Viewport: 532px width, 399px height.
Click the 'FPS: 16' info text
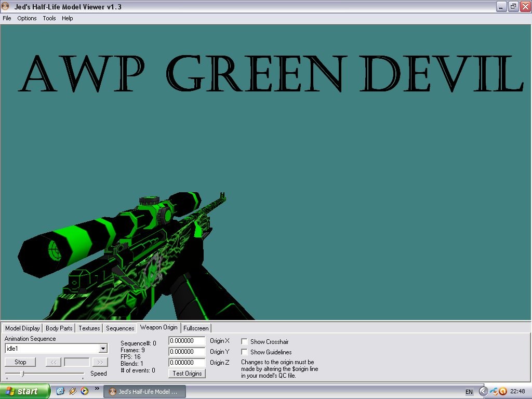pyautogui.click(x=130, y=357)
